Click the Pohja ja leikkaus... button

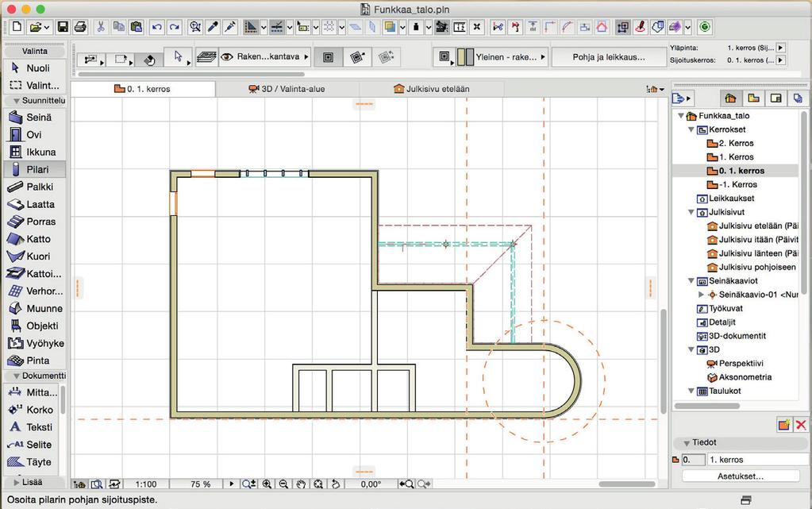click(x=609, y=57)
